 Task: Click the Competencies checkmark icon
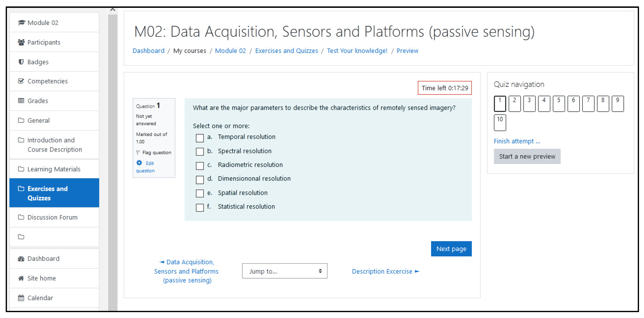21,81
